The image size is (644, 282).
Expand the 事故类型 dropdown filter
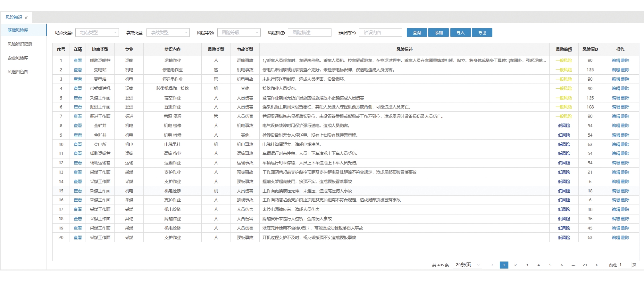168,33
